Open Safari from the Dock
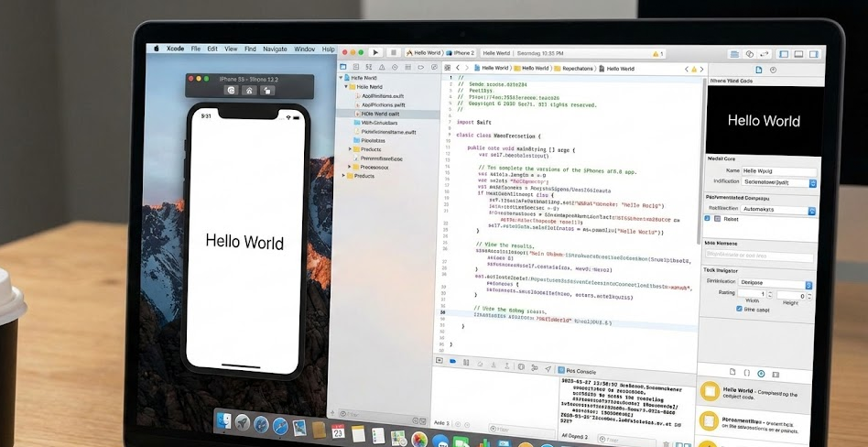 point(280,426)
